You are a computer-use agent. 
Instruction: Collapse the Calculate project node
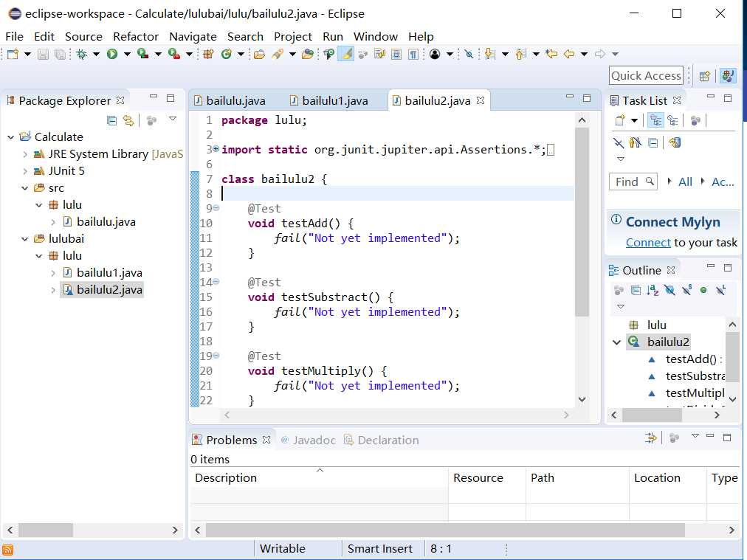pyautogui.click(x=10, y=137)
